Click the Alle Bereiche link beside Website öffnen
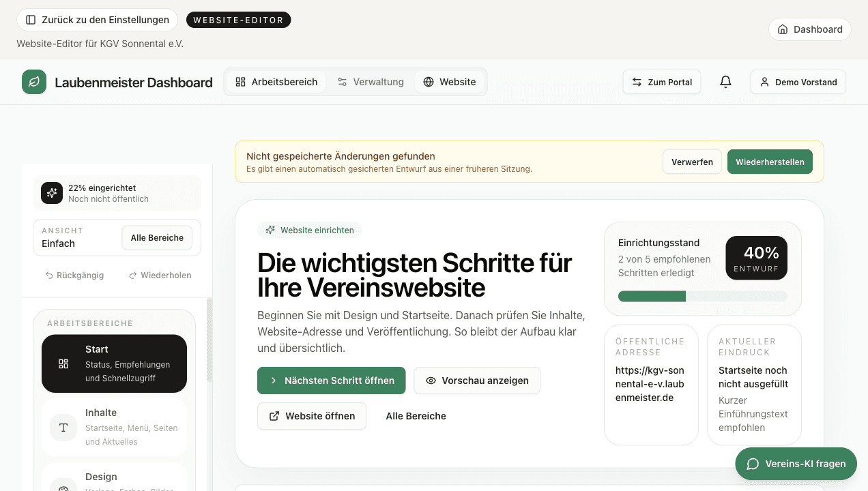868x491 pixels. [416, 416]
